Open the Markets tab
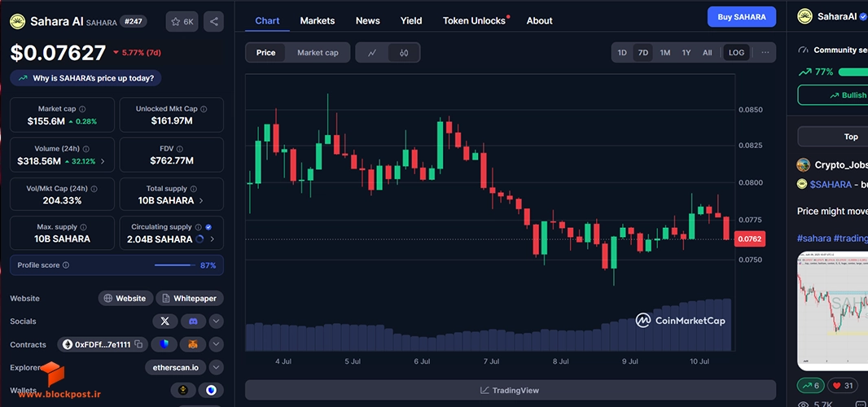The image size is (868, 407). coord(318,20)
